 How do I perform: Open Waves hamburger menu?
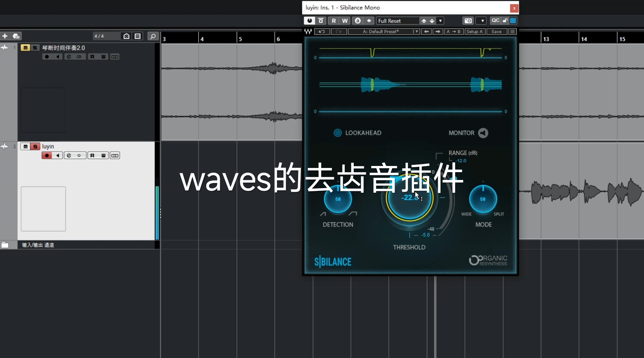pyautogui.click(x=512, y=31)
